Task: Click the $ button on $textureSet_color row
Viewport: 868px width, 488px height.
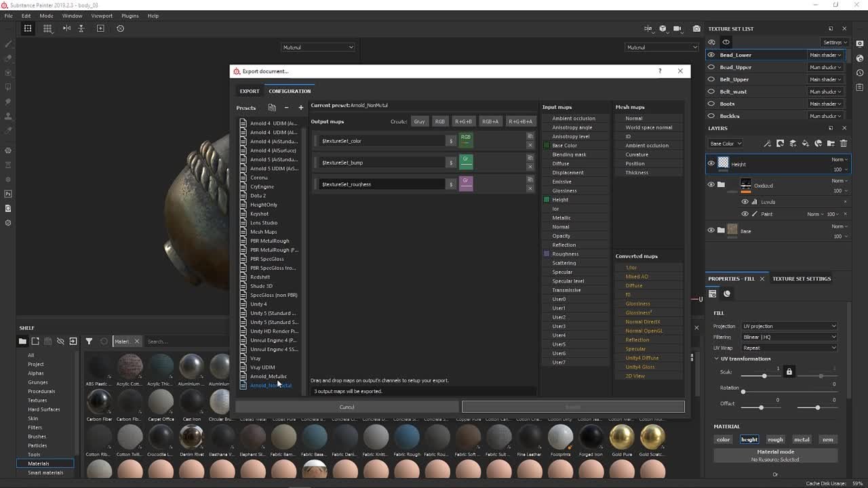Action: point(451,141)
